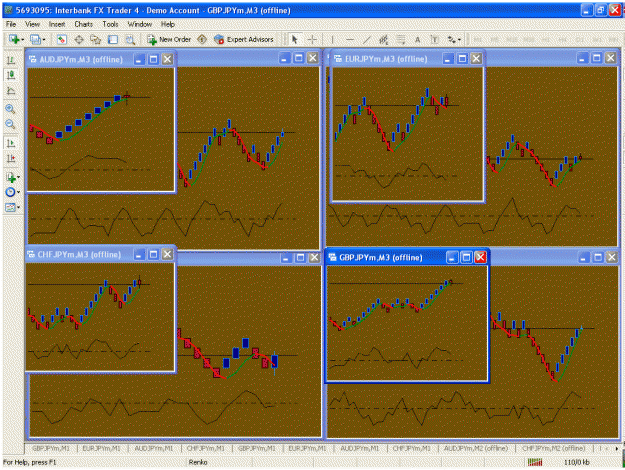Click the GBPJPYm,M3 (offline) window title

(380, 258)
